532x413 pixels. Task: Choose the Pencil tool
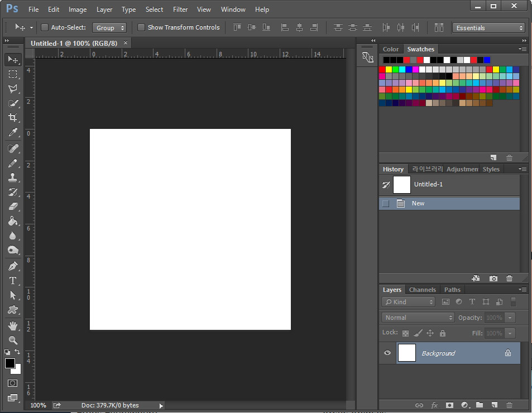(x=13, y=163)
